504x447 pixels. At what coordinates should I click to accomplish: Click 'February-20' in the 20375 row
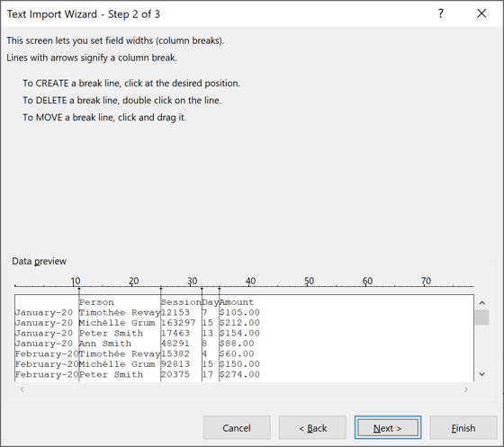click(x=47, y=374)
